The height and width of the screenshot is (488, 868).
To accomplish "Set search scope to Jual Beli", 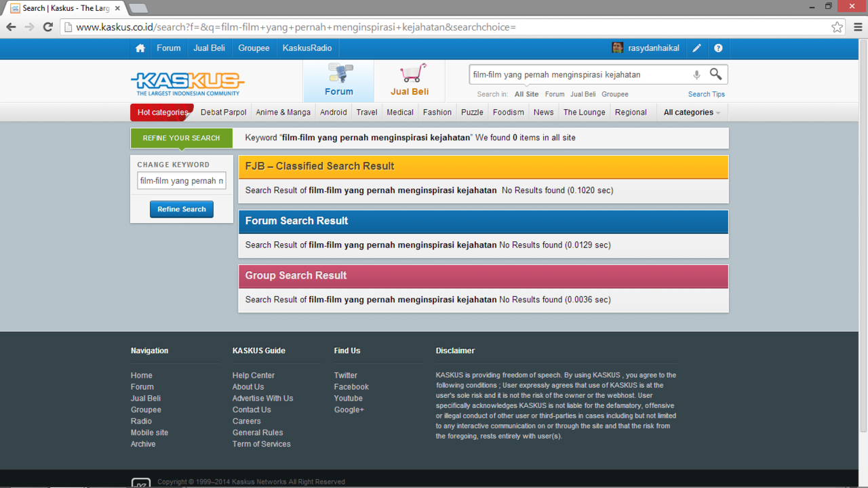I will (583, 94).
